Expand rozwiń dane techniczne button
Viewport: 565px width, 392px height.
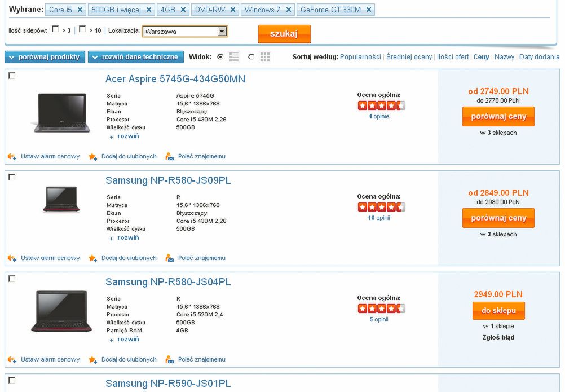coord(136,57)
